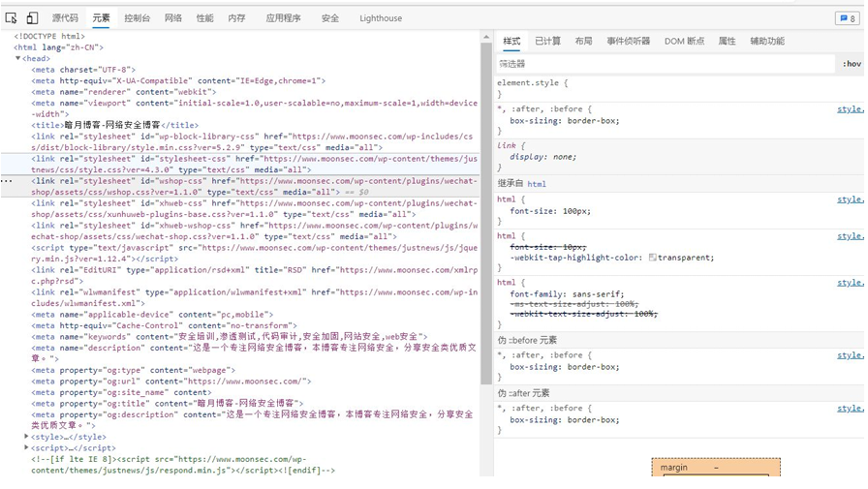Select the meta viewport node
The width and height of the screenshot is (868, 489).
tap(254, 108)
